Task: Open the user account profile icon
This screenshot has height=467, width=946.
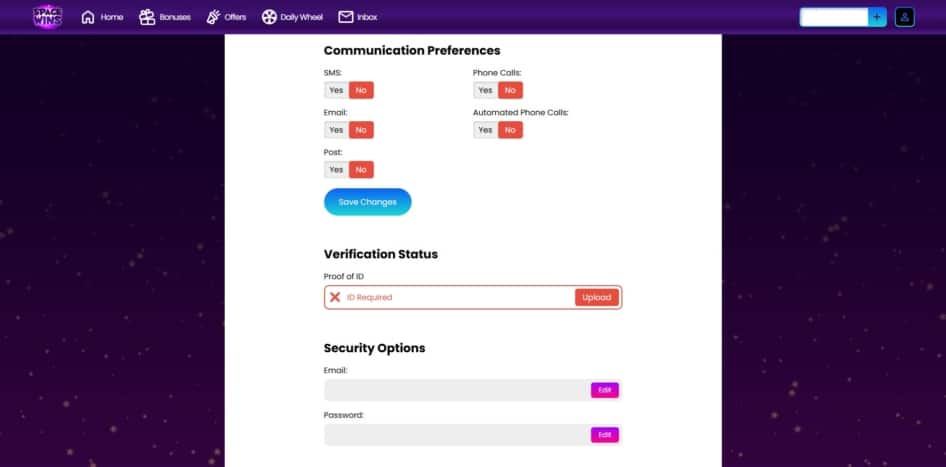Action: pyautogui.click(x=904, y=17)
